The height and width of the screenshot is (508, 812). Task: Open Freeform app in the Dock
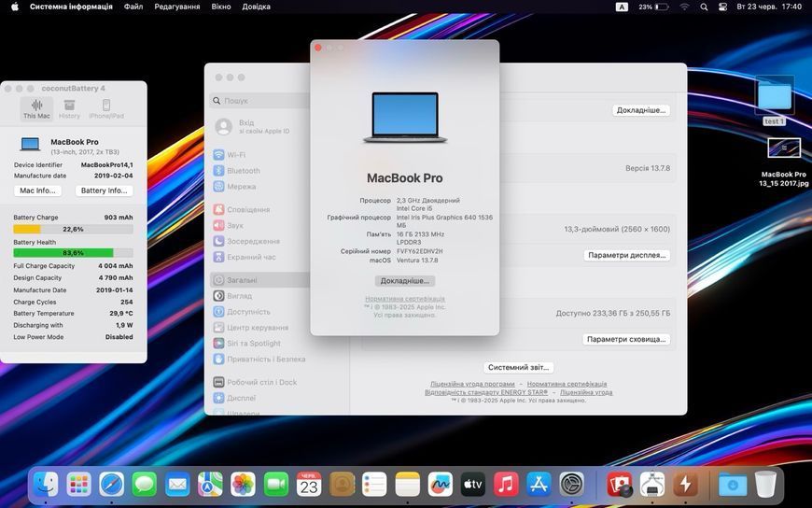441,485
